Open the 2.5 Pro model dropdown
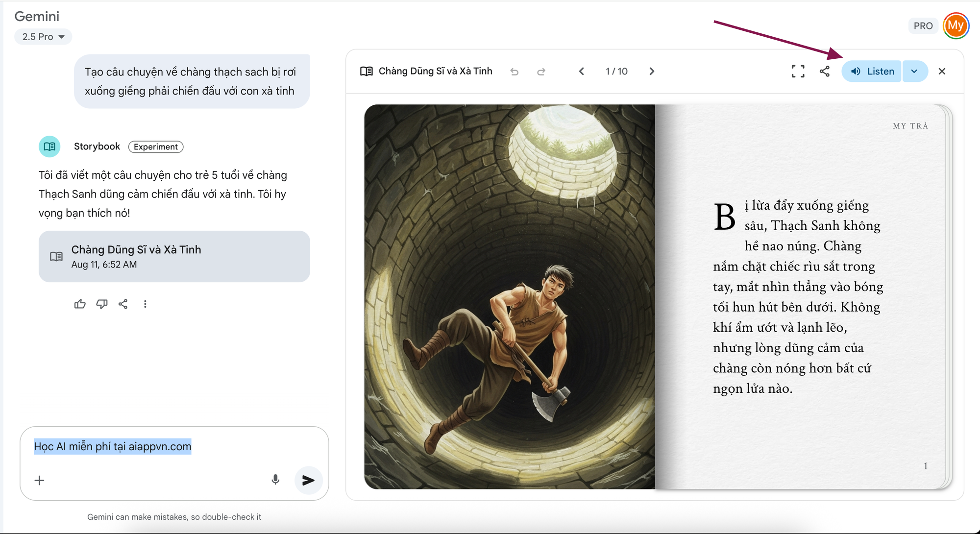The height and width of the screenshot is (534, 980). tap(43, 37)
